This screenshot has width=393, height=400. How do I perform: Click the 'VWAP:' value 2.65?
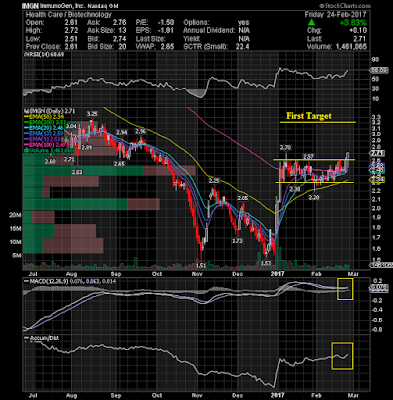coord(167,47)
